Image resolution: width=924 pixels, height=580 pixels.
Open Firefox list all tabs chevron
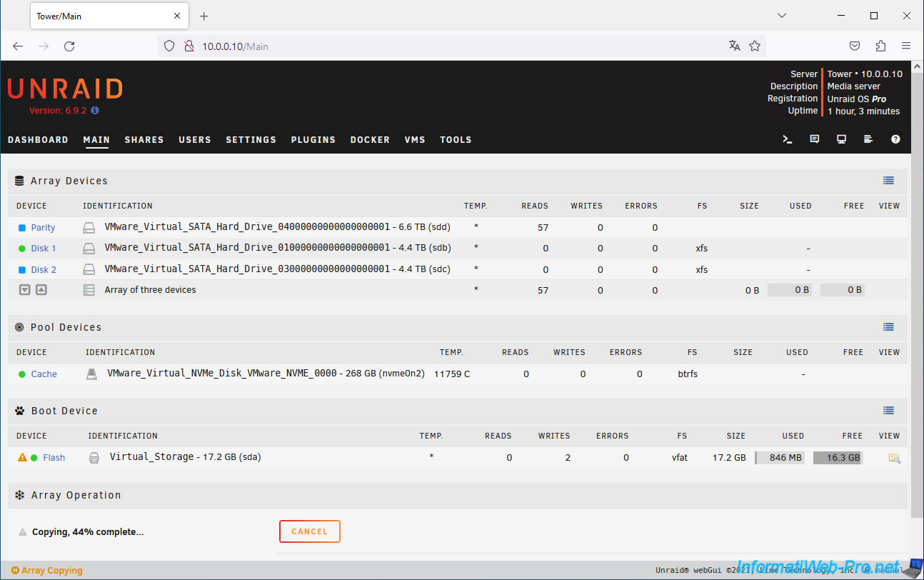[782, 16]
